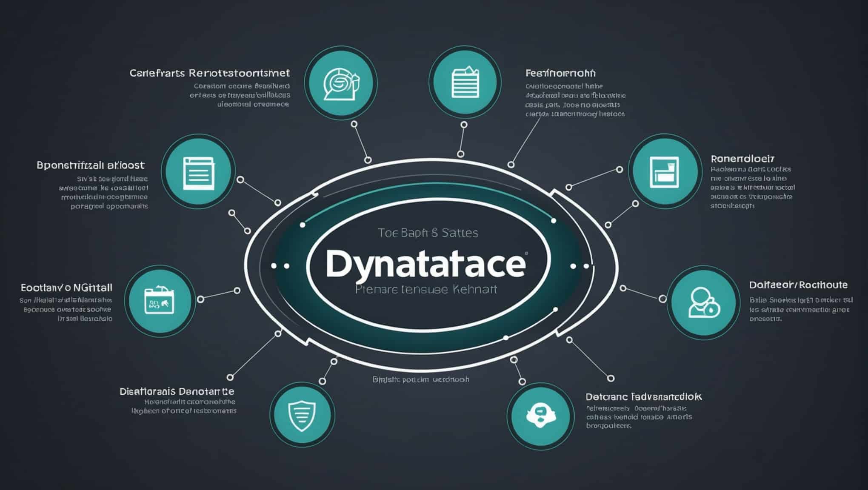
Task: Select the 'Pienare tensuee Kehnart' subtitle
Action: point(425,290)
